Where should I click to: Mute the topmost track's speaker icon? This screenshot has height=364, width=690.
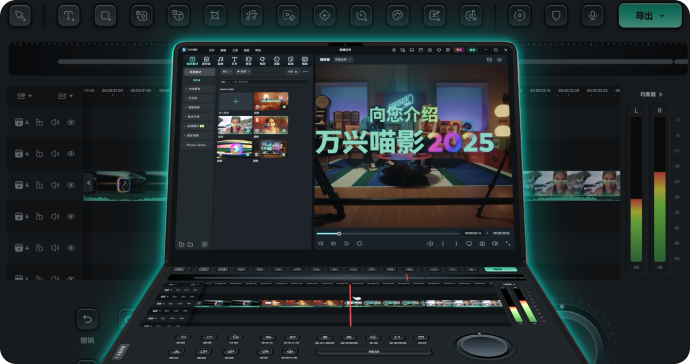pyautogui.click(x=55, y=122)
